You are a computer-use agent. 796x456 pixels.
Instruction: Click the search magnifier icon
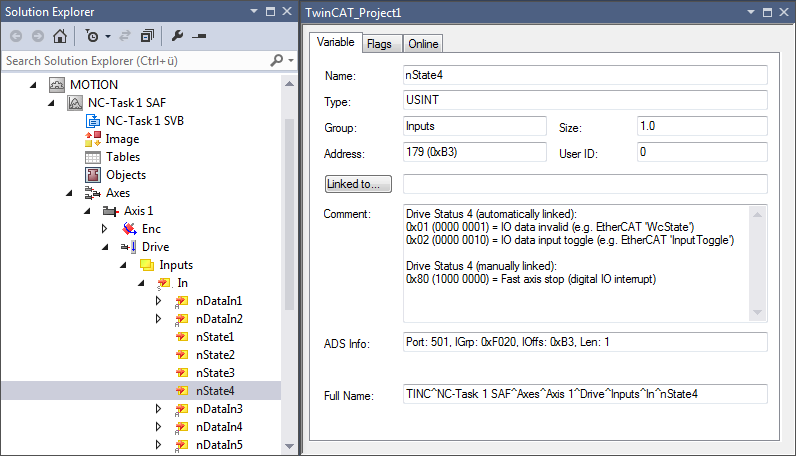coord(277,61)
